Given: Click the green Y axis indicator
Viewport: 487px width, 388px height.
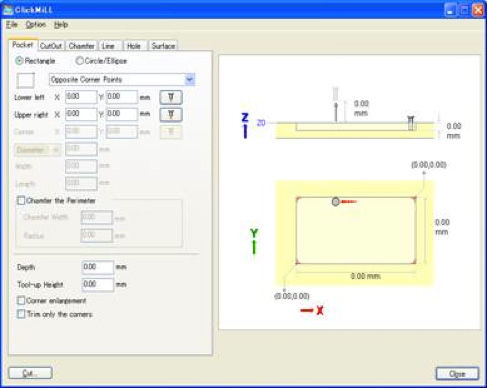Looking at the screenshot, I should 254,241.
